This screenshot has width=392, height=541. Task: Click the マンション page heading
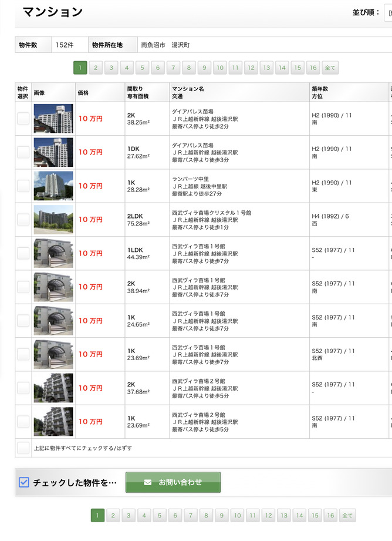tap(52, 12)
